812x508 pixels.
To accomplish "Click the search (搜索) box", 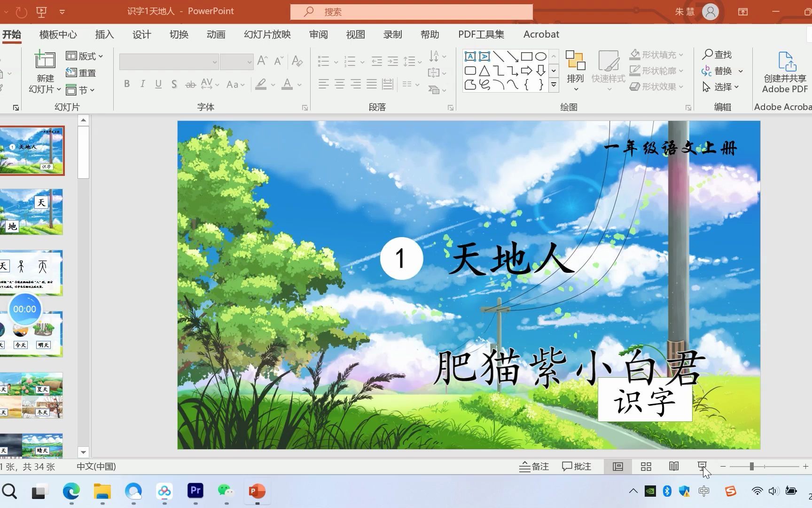I will [412, 12].
